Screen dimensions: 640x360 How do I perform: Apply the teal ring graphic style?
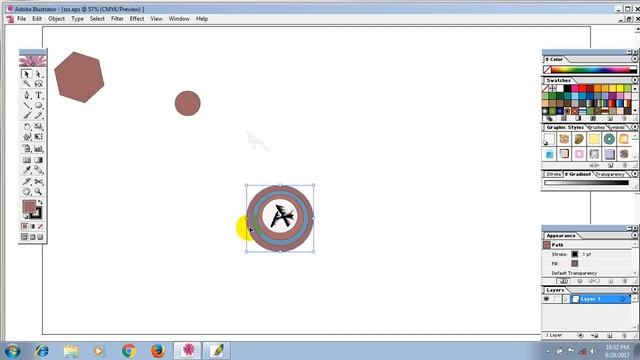(609, 139)
